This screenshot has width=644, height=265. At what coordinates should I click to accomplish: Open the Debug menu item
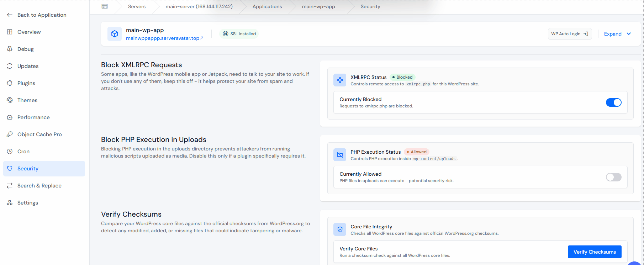[44, 49]
